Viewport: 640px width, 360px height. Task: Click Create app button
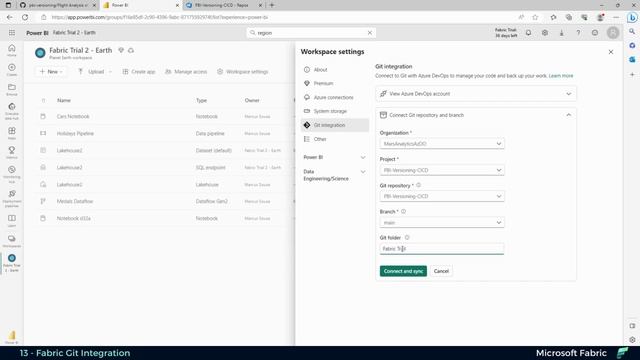coord(139,71)
